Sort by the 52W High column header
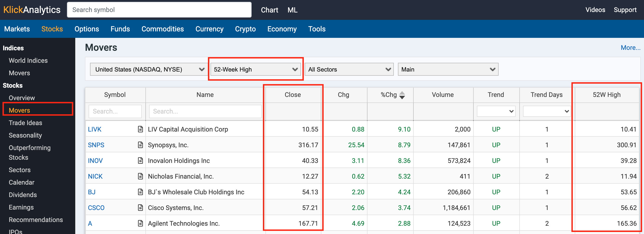644x234 pixels. point(607,95)
